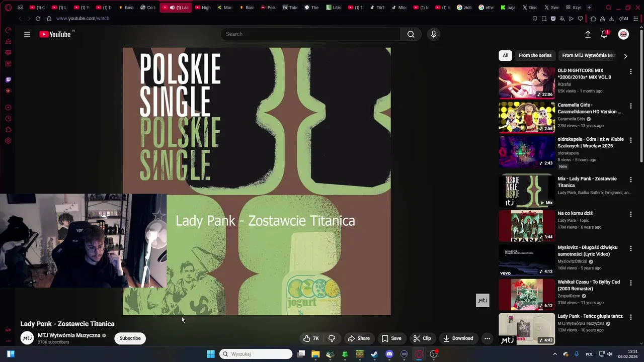This screenshot has width=644, height=362.
Task: Open Wehikuł Czasu video thumbnail
Action: [x=527, y=294]
